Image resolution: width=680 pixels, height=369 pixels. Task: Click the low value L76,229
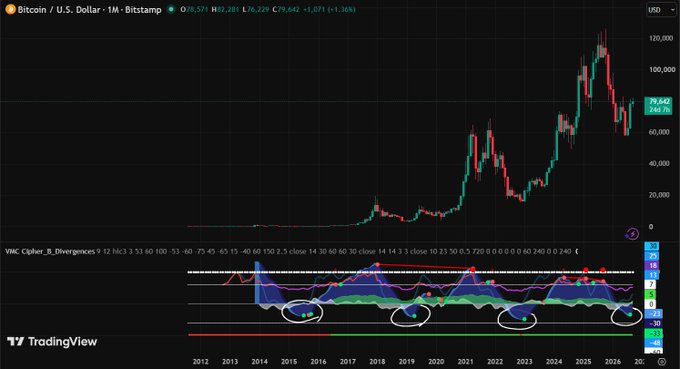point(256,9)
